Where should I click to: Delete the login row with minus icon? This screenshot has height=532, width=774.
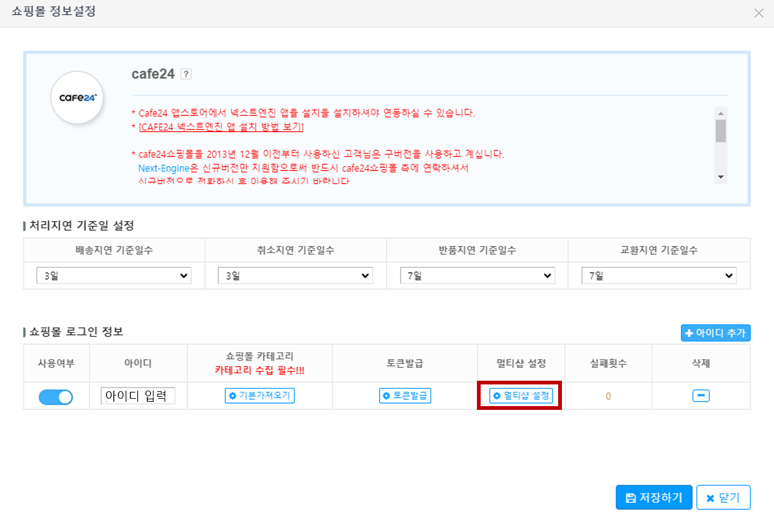pos(701,396)
